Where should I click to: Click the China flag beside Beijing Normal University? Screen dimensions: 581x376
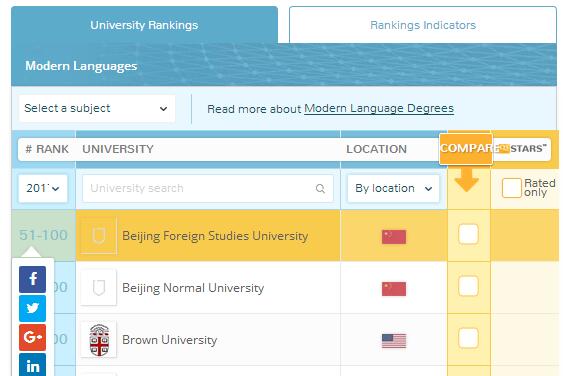point(394,289)
